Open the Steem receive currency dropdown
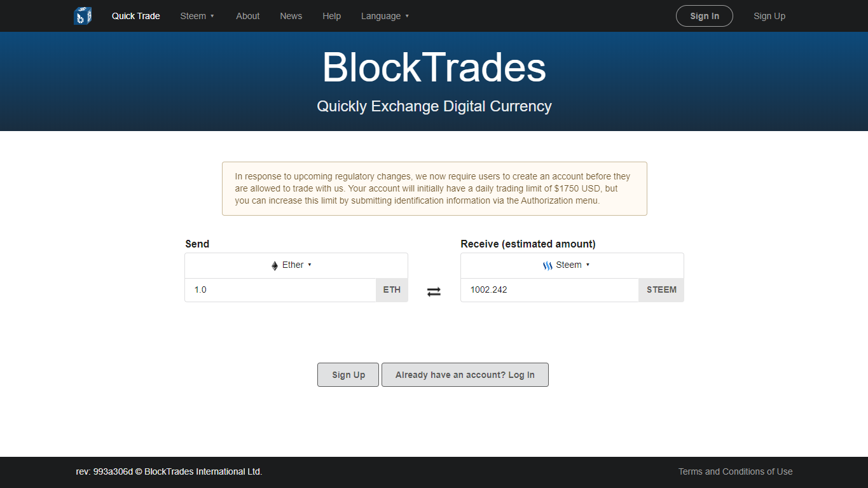The image size is (868, 488). click(x=572, y=265)
